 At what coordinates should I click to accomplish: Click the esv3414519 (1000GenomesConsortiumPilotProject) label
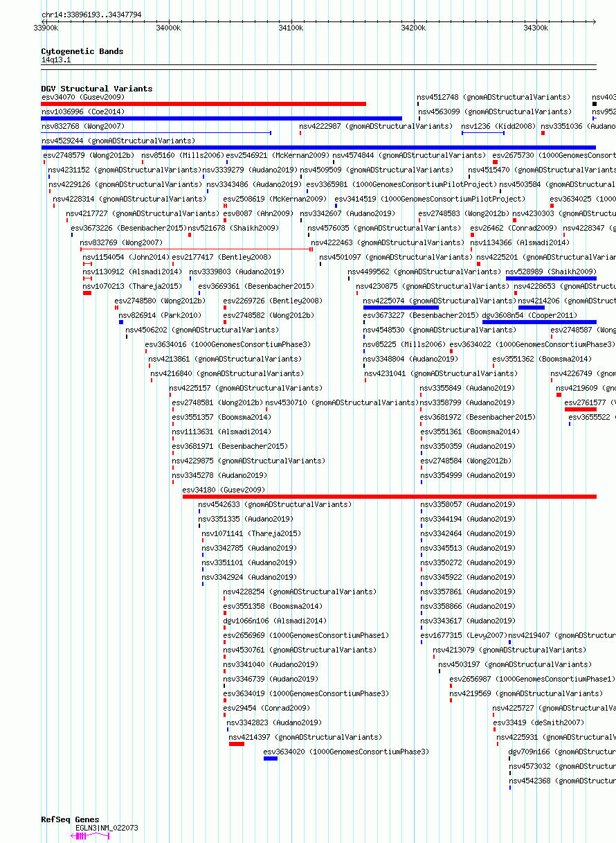[431, 199]
